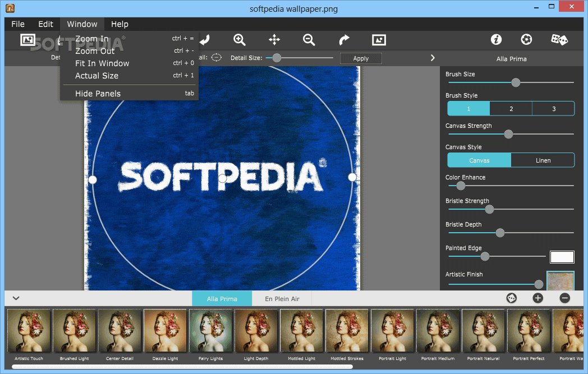Select the Artistic Touch preset thumbnail
This screenshot has height=374, width=588.
coord(29,331)
